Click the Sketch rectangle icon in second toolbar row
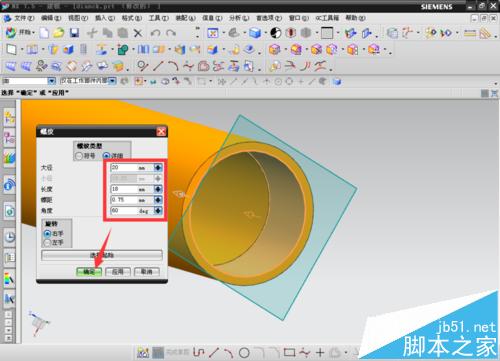 pos(11,50)
